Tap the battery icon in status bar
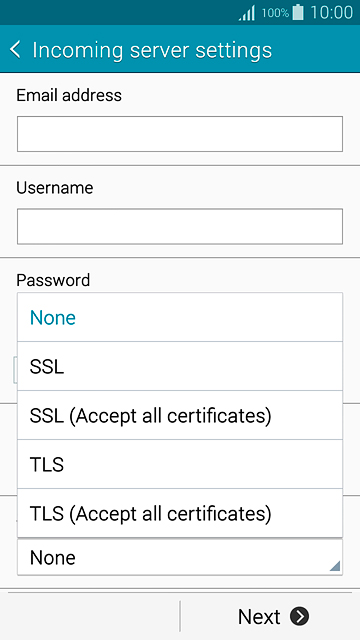 (298, 12)
